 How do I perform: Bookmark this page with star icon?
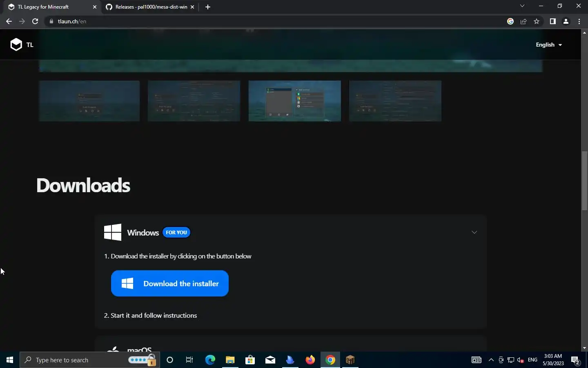pyautogui.click(x=537, y=21)
